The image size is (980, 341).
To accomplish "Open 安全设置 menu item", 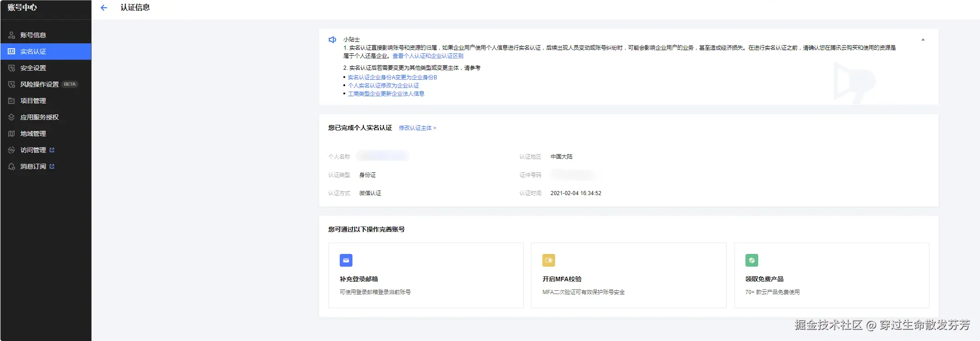I will pos(46,68).
